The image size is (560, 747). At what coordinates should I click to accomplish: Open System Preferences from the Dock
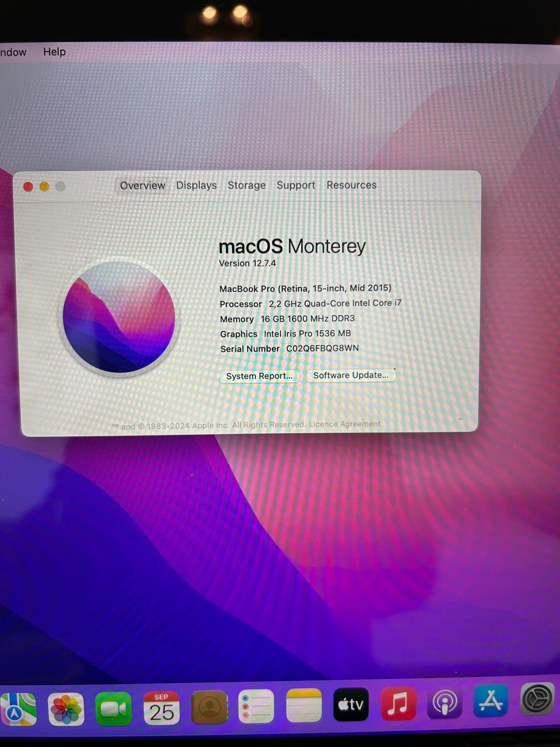click(x=537, y=699)
